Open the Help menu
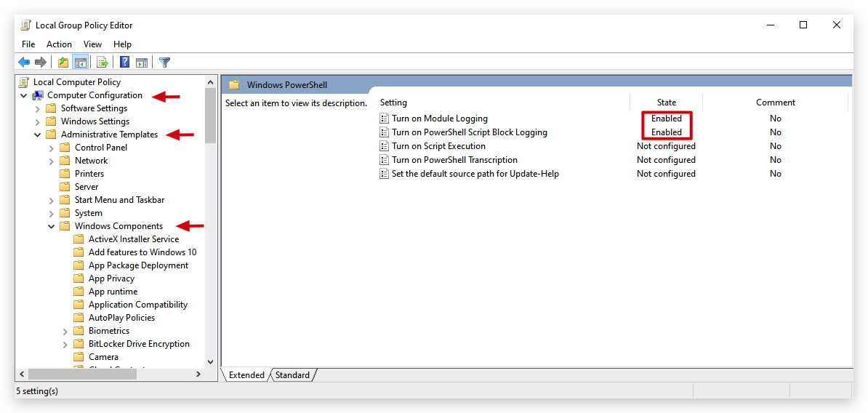This screenshot has width=868, height=413. click(122, 44)
